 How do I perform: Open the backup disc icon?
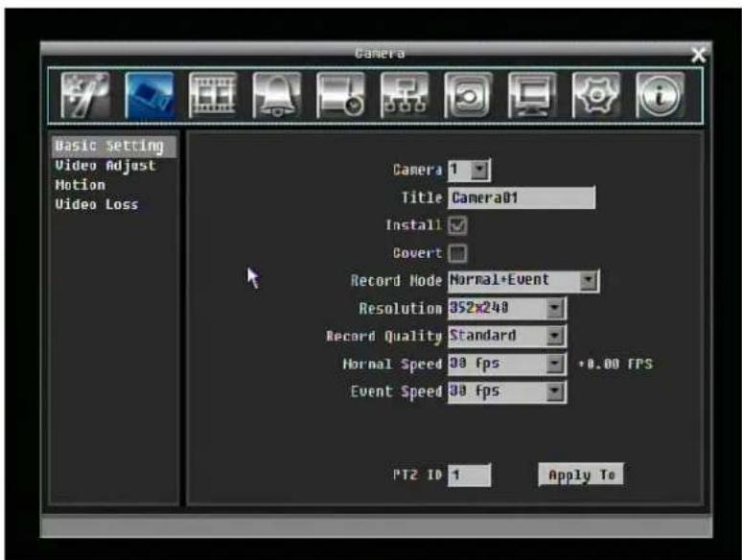[469, 95]
